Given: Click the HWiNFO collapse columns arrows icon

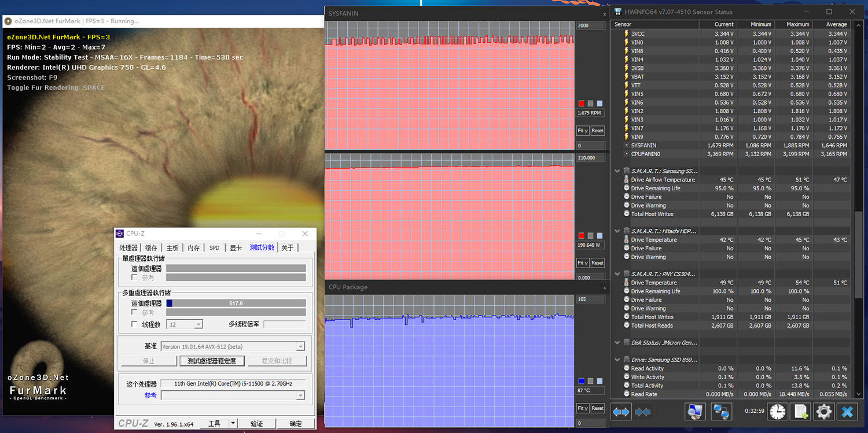Looking at the screenshot, I should (x=643, y=412).
